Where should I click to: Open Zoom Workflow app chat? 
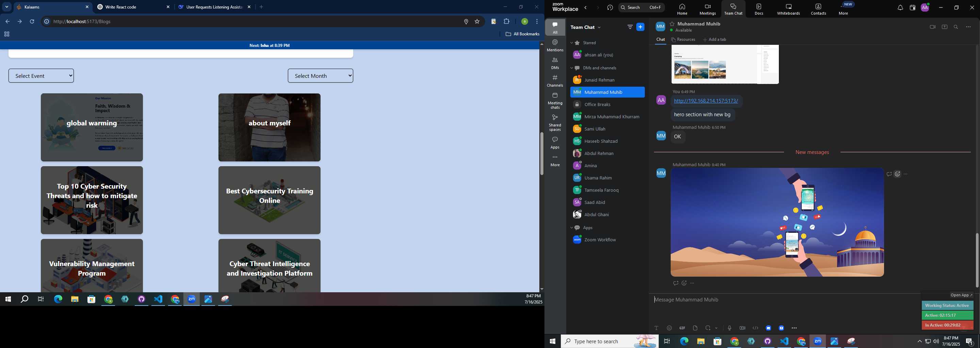(607, 240)
